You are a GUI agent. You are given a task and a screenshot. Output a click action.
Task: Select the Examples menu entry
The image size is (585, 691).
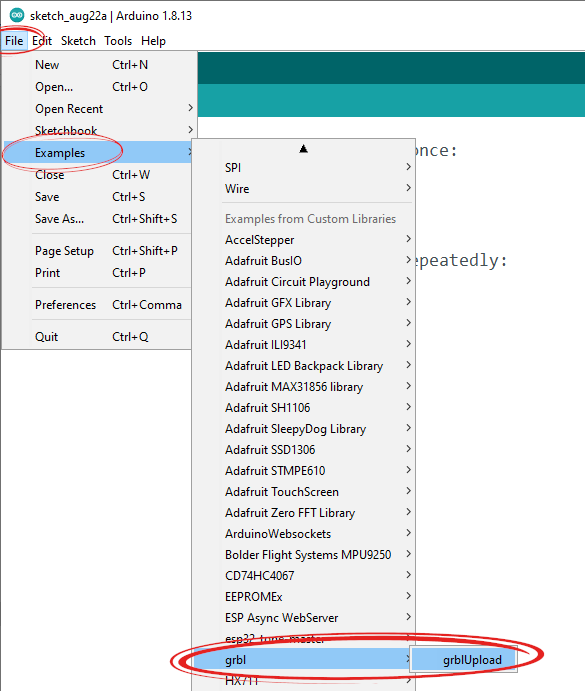coord(98,152)
